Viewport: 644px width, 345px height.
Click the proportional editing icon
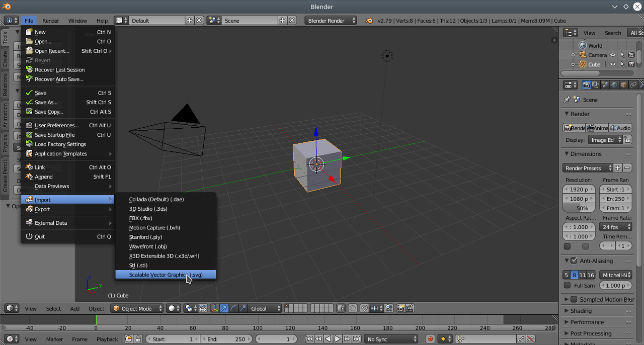pyautogui.click(x=353, y=308)
